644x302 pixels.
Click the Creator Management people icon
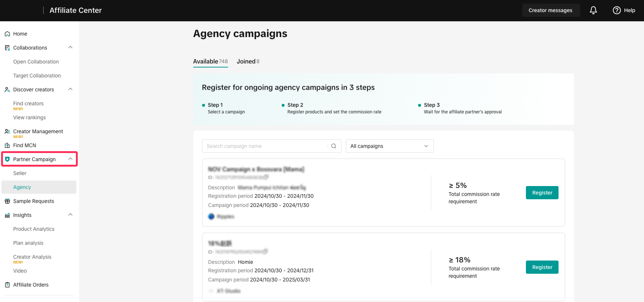pos(7,131)
